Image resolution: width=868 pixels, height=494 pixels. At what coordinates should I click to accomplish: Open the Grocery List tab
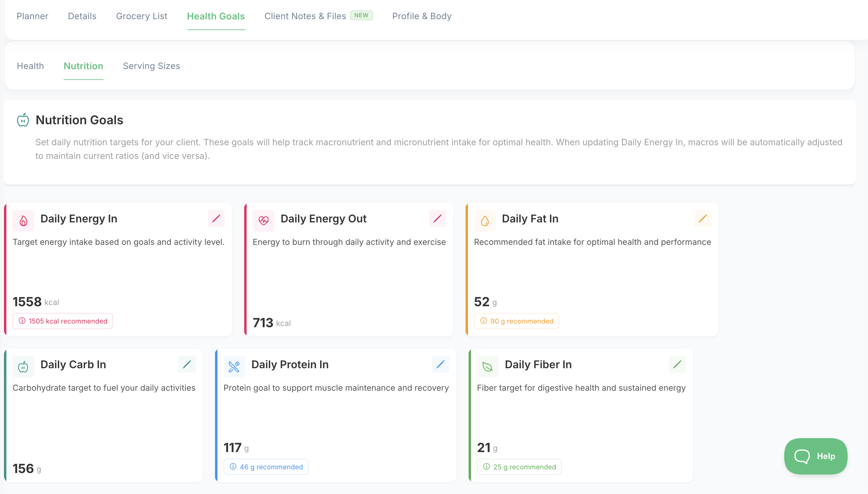[x=142, y=16]
